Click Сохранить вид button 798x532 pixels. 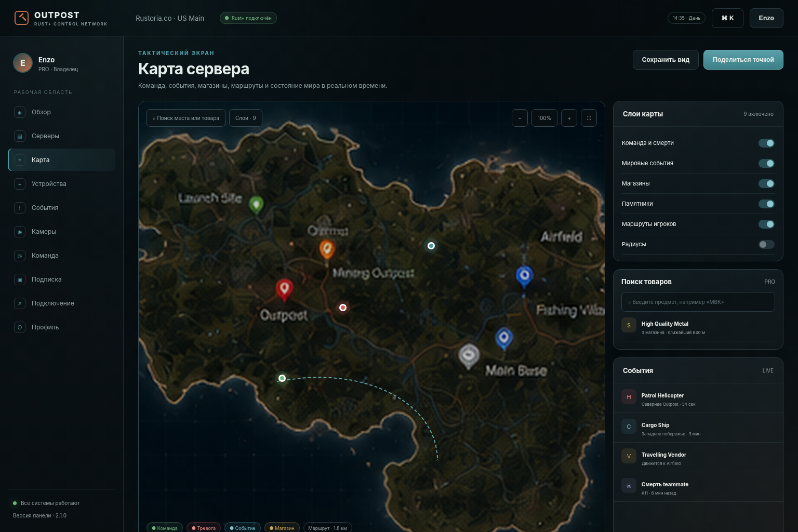click(666, 60)
